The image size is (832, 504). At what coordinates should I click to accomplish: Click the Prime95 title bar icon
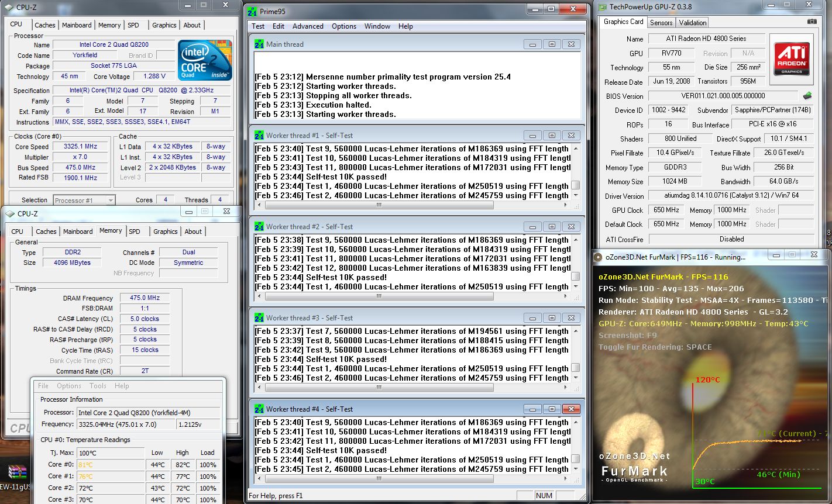click(x=252, y=12)
